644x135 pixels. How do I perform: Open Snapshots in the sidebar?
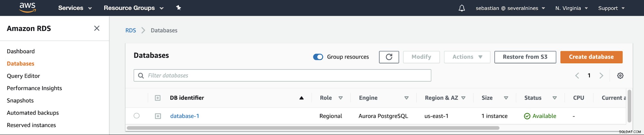[20, 100]
